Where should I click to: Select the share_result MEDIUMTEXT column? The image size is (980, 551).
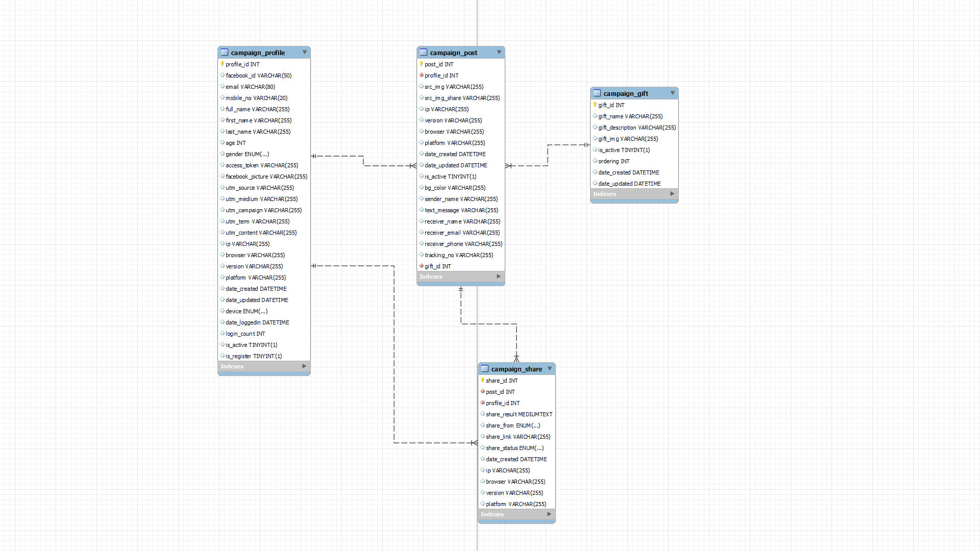(519, 414)
